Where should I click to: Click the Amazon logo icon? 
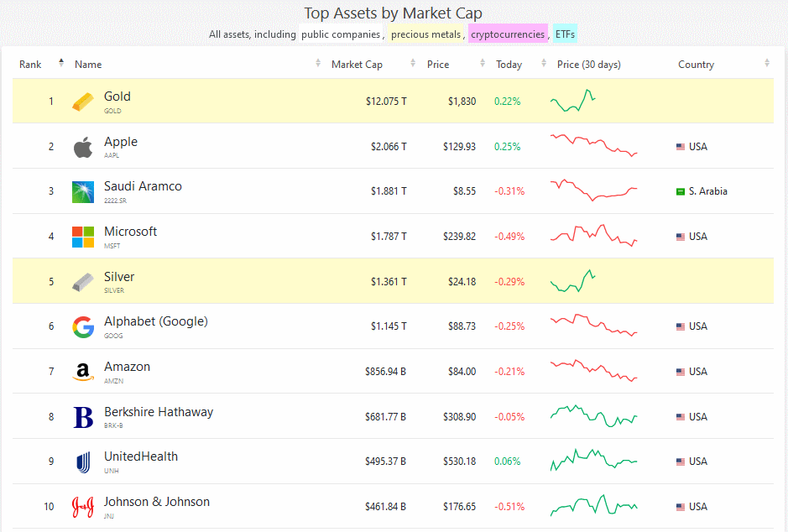[x=82, y=372]
